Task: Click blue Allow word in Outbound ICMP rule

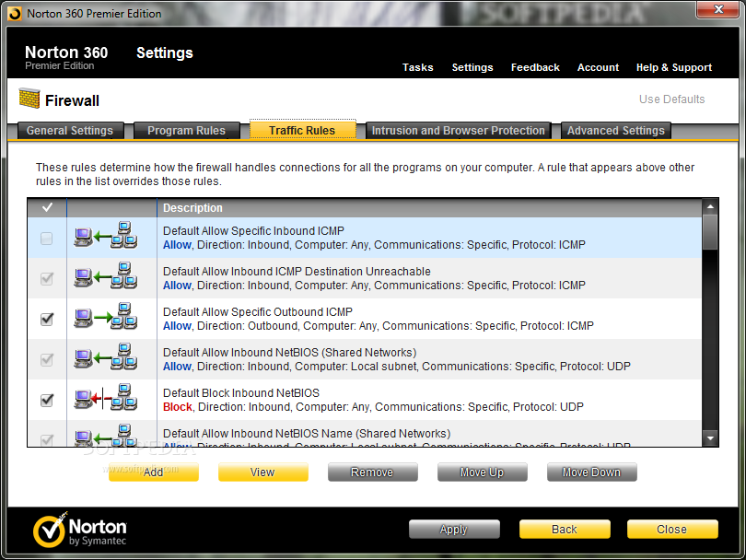Action: point(177,326)
